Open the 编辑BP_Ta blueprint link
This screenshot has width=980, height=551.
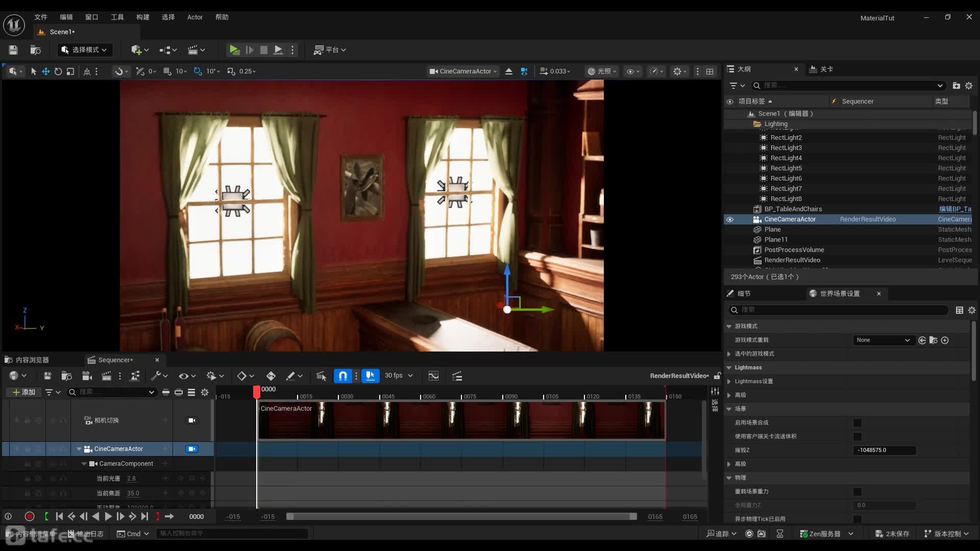(x=954, y=209)
